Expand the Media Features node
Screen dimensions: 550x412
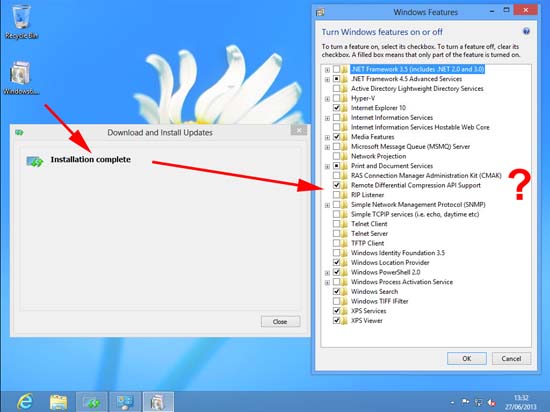(327, 137)
